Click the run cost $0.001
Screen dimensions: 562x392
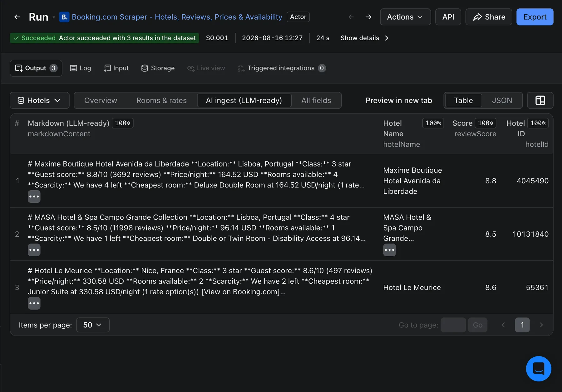pyautogui.click(x=217, y=38)
